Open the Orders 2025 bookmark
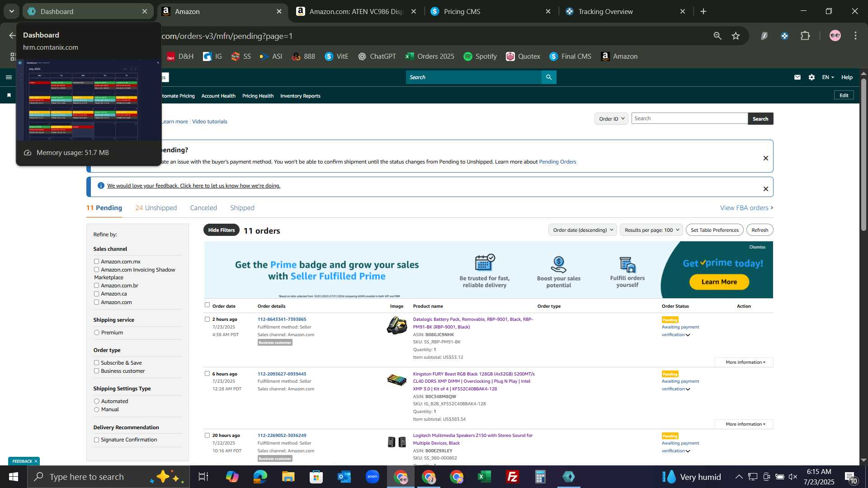 (430, 56)
